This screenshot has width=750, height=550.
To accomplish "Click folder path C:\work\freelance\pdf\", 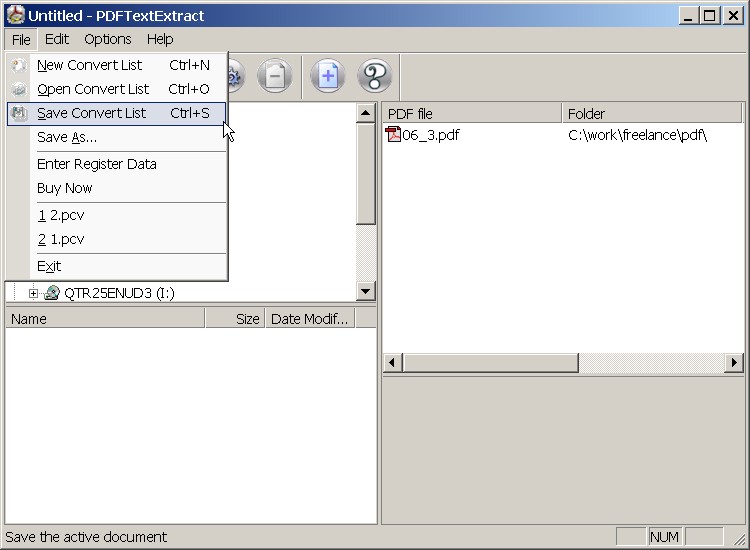I will (x=637, y=135).
